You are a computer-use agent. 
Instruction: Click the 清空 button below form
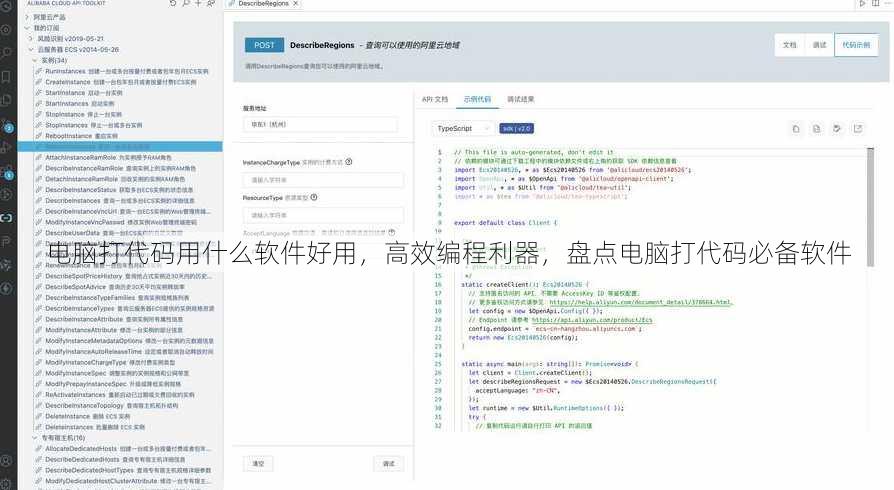258,464
